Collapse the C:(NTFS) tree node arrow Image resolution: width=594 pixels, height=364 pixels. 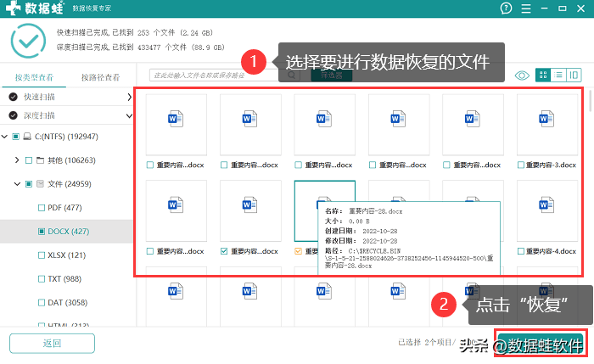click(x=4, y=137)
